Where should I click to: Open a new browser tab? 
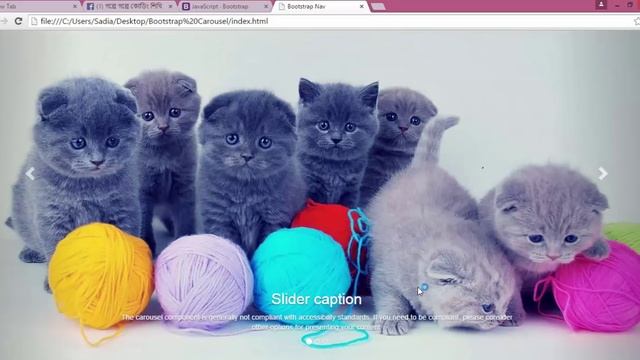click(378, 7)
